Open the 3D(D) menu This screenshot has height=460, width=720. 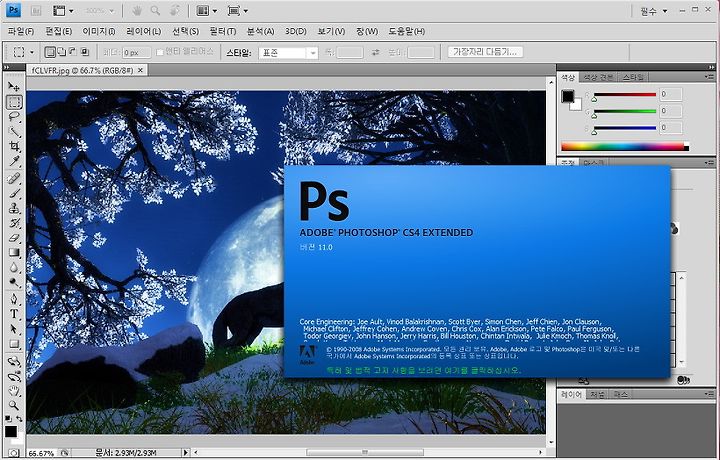[296, 31]
